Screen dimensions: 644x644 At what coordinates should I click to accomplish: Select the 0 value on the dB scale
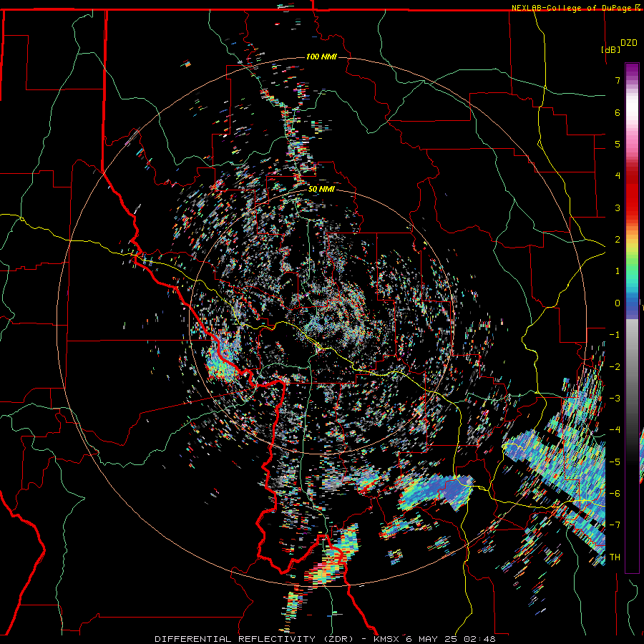618,303
